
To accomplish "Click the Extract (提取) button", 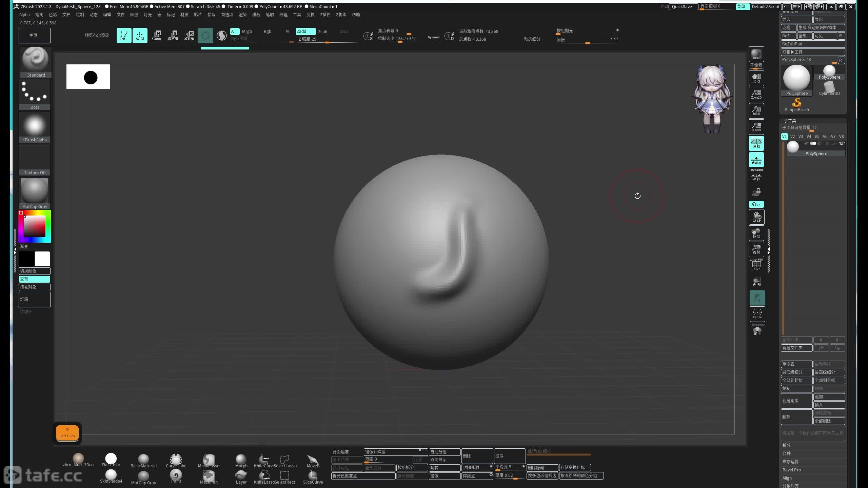I will pyautogui.click(x=510, y=456).
